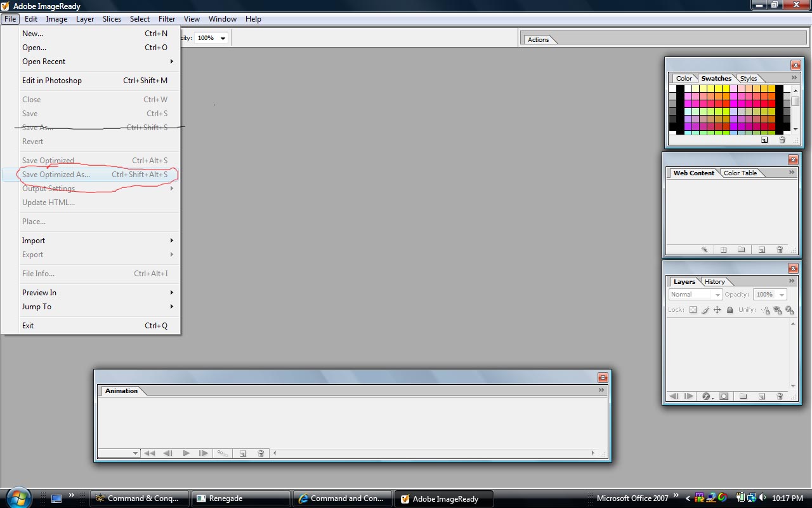Image resolution: width=812 pixels, height=508 pixels.
Task: Click the trash icon in Swatches panel
Action: tap(782, 140)
